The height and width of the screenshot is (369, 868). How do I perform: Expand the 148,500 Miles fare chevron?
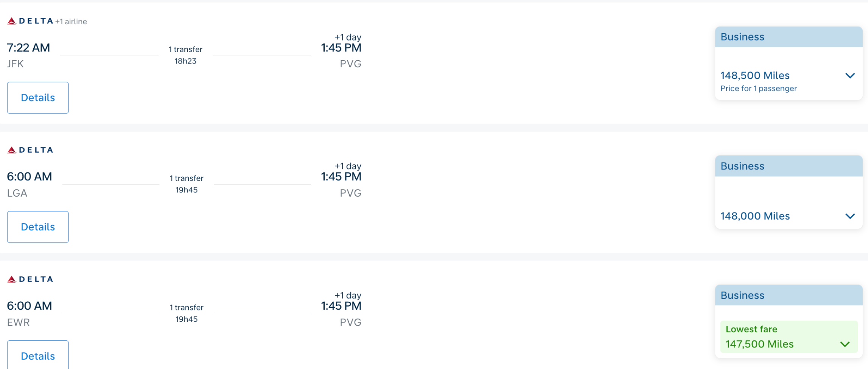click(x=850, y=76)
